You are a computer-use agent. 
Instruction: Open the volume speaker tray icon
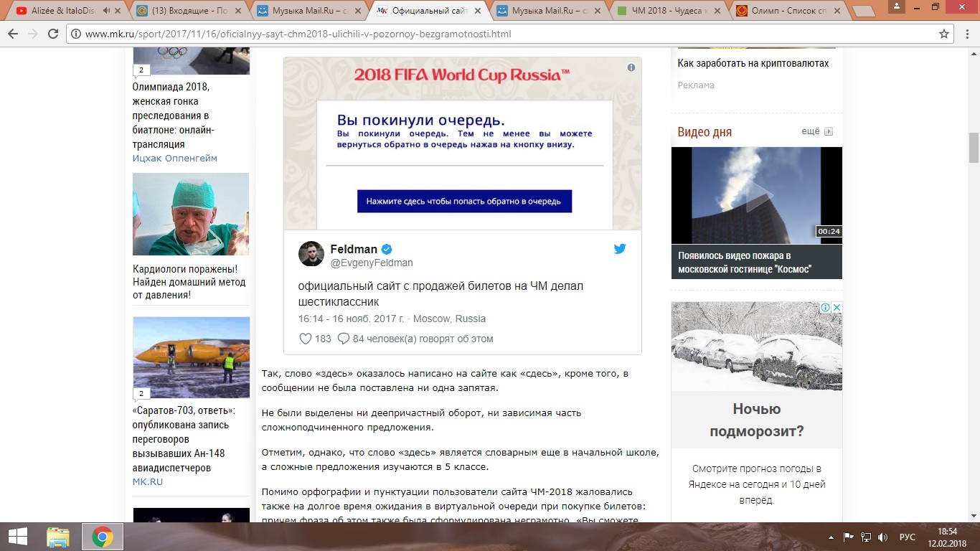pyautogui.click(x=882, y=537)
